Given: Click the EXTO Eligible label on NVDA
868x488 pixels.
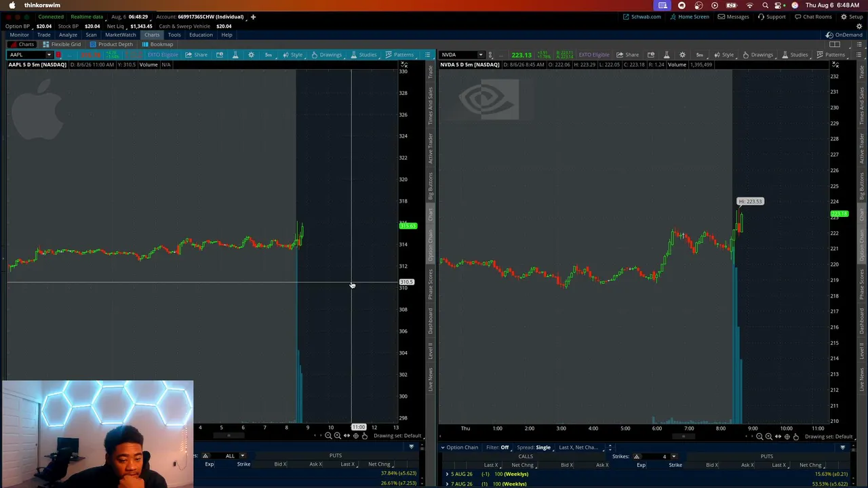Looking at the screenshot, I should pyautogui.click(x=593, y=54).
